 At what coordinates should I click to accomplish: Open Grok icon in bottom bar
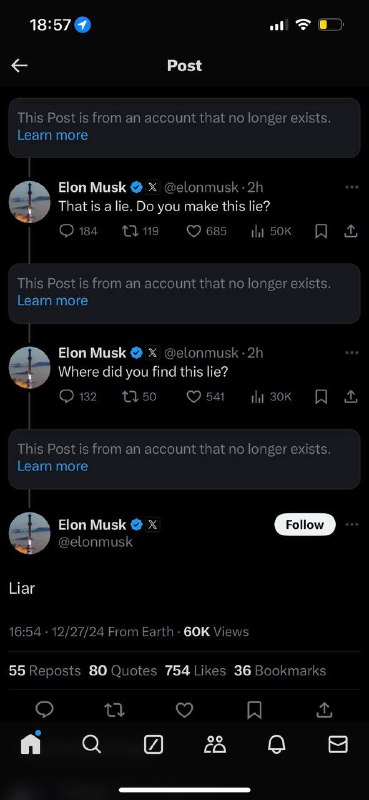pos(153,745)
